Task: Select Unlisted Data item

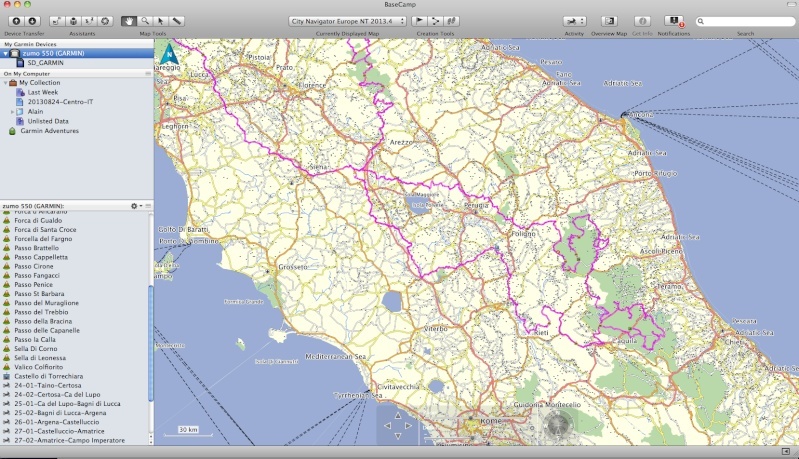Action: click(48, 121)
